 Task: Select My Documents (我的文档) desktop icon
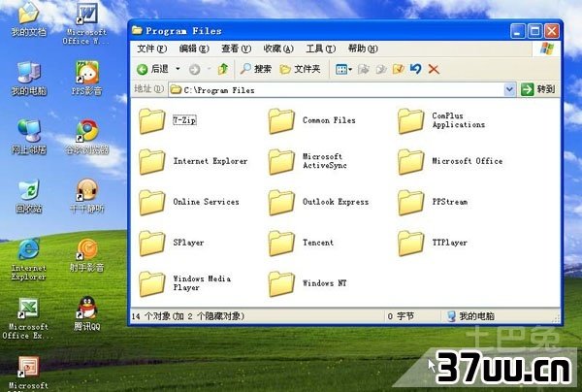(x=28, y=19)
